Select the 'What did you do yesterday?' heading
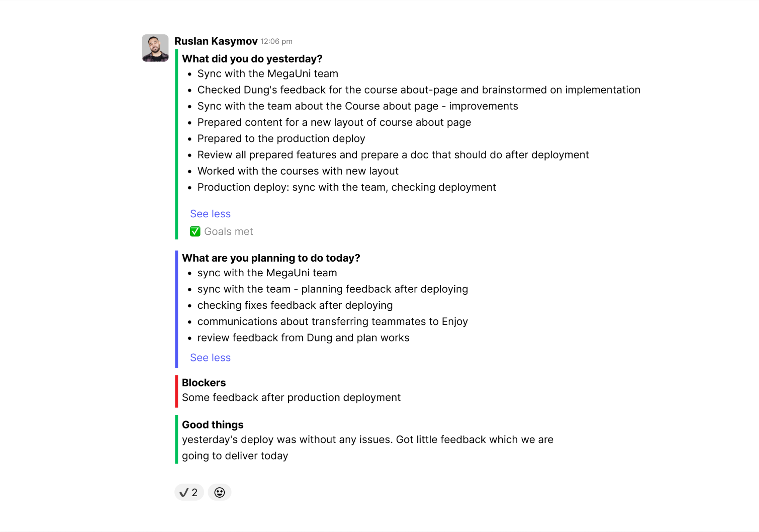The width and height of the screenshot is (759, 532). point(252,59)
